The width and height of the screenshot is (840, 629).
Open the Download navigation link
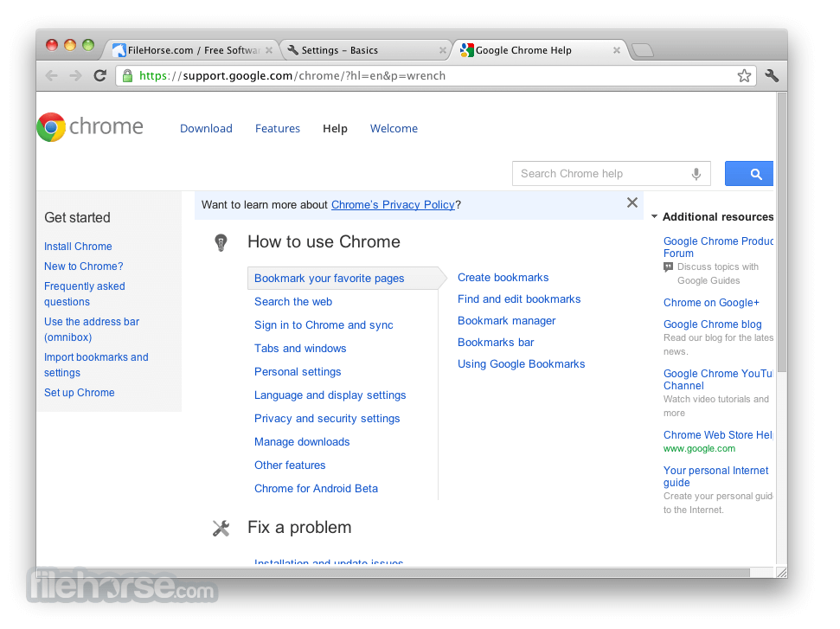point(206,129)
